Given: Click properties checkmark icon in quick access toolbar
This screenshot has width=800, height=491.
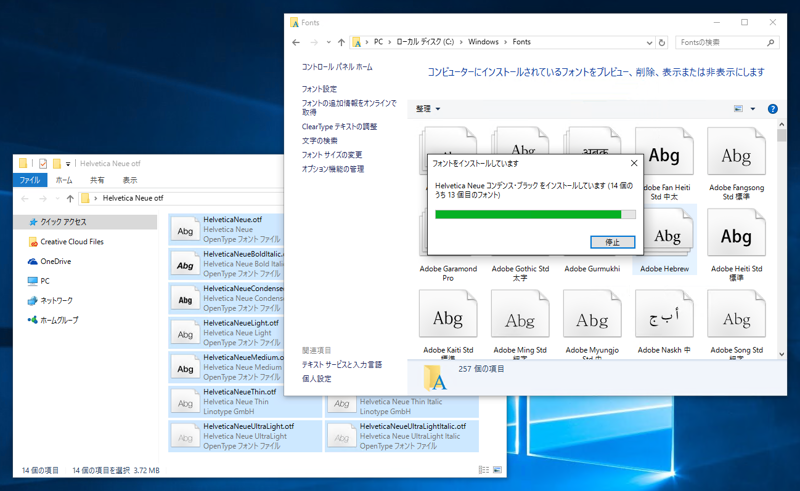Looking at the screenshot, I should (x=43, y=163).
